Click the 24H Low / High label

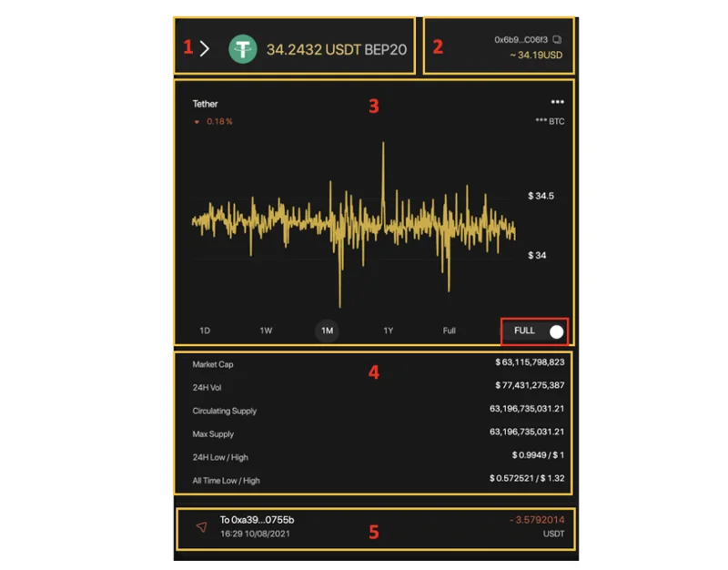(220, 458)
